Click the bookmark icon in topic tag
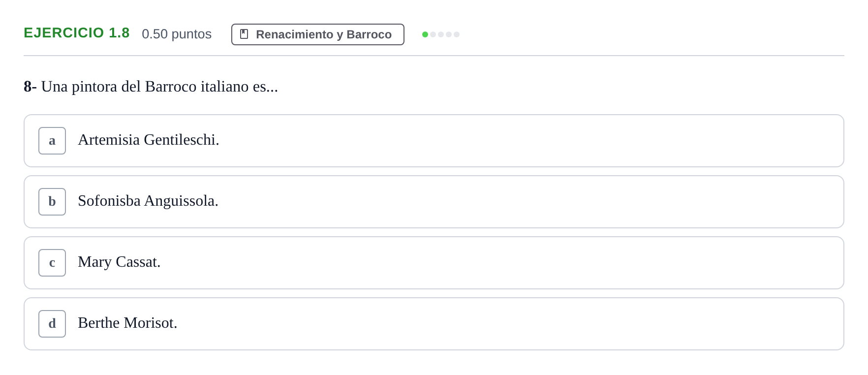Image resolution: width=868 pixels, height=375 pixels. pyautogui.click(x=244, y=34)
